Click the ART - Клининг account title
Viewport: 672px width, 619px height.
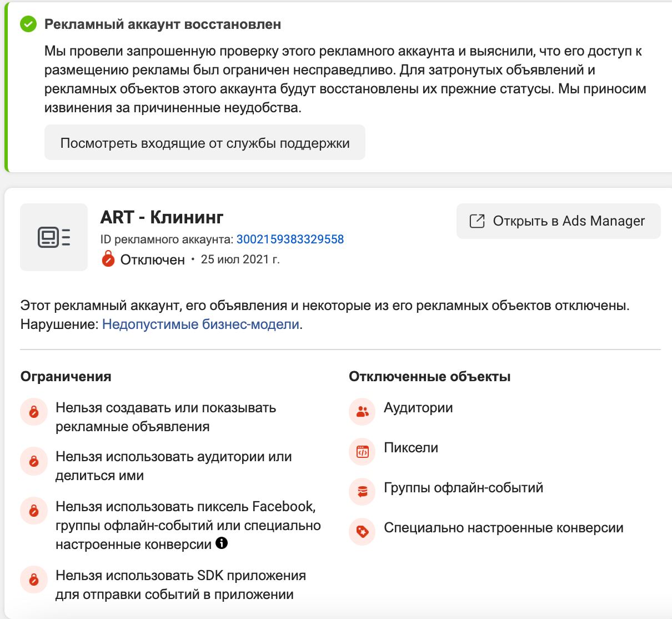click(x=162, y=217)
